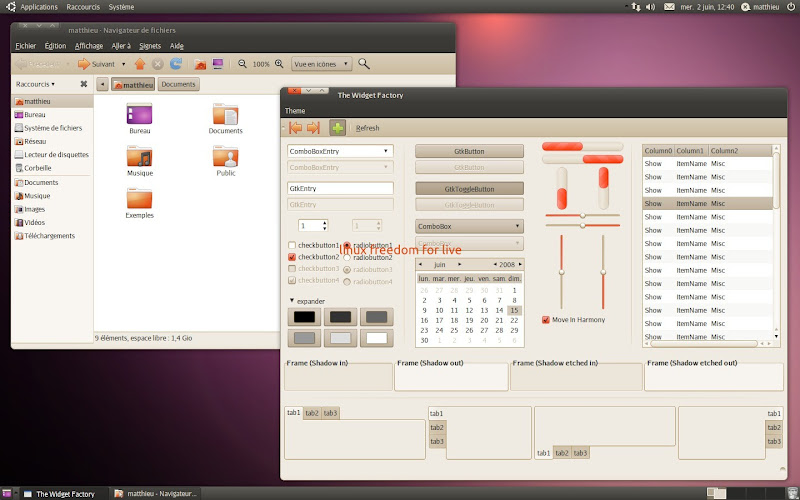Uncheck the Move In Harmony checkbox
This screenshot has height=500, width=800.
(545, 320)
